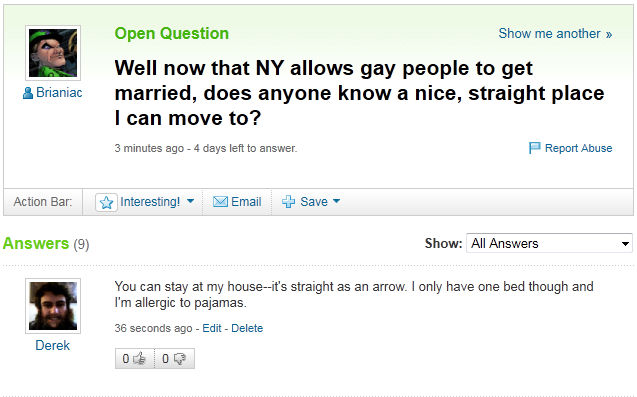Delete Derek's answer
Image resolution: width=637 pixels, height=397 pixels.
247,328
